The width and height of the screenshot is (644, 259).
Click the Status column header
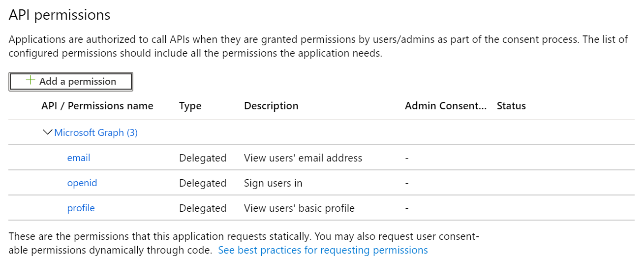pos(511,106)
